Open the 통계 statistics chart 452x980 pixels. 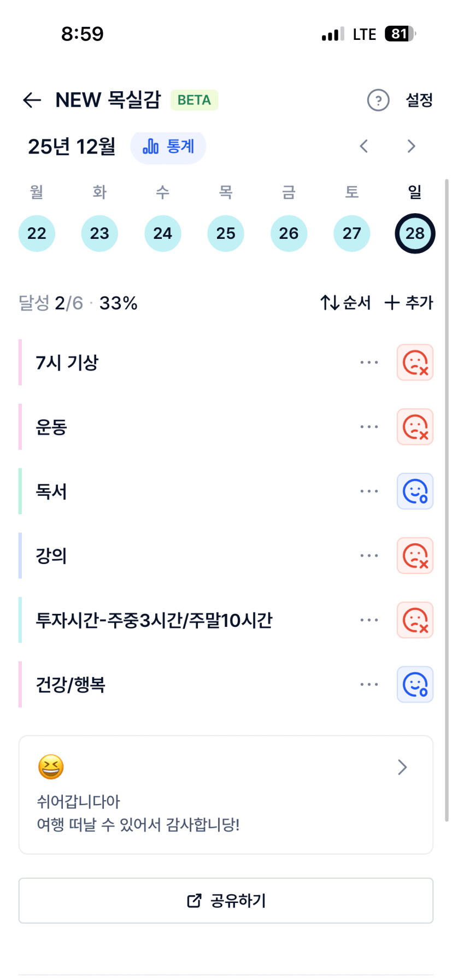(168, 146)
